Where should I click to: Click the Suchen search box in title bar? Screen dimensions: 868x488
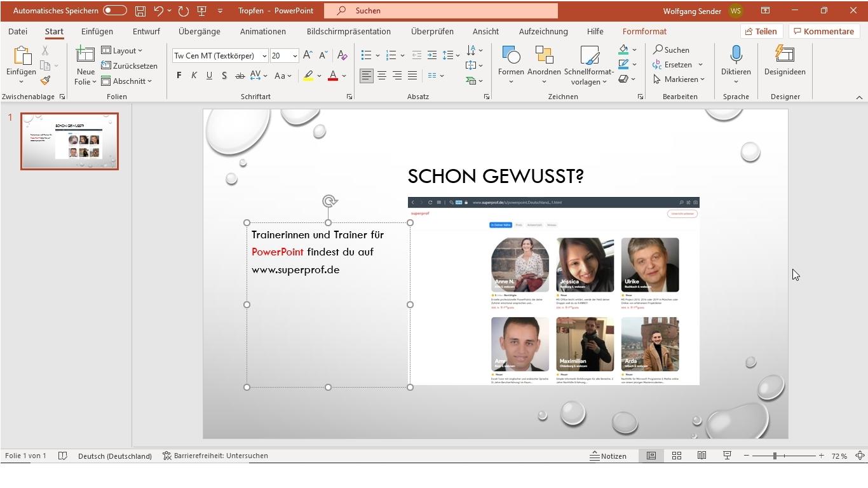[441, 11]
